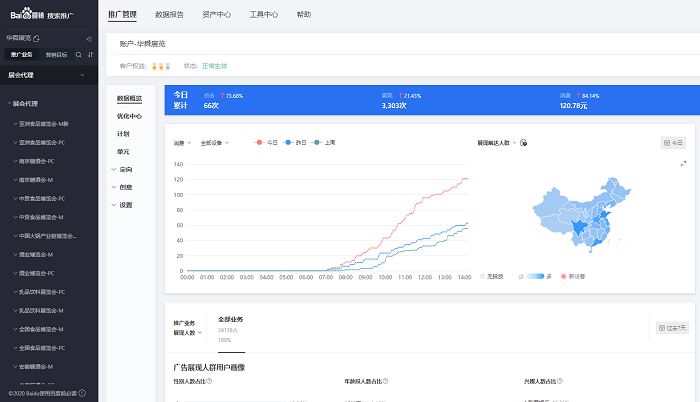Click the 华舞展览 account name in sidebar
700x402 pixels.
(19, 38)
